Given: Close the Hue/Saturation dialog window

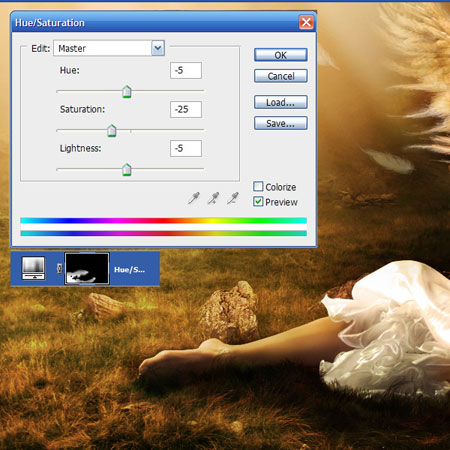Looking at the screenshot, I should click(306, 22).
